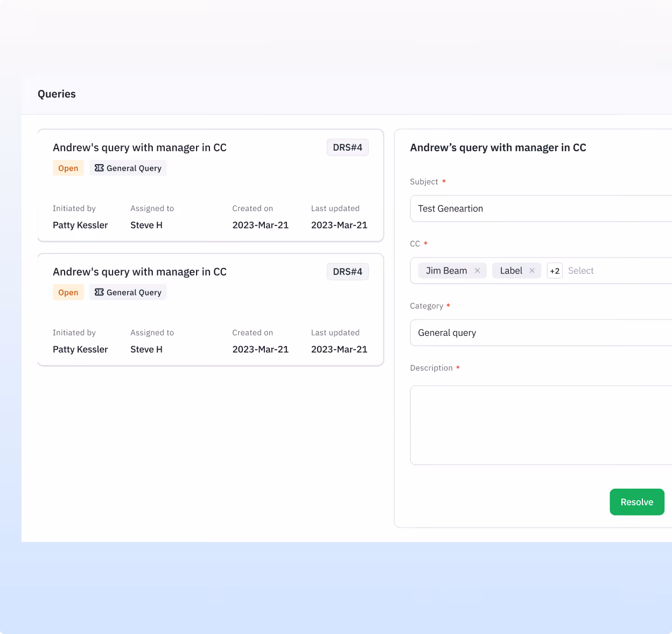Click ticket icon on second card's General Query
The width and height of the screenshot is (672, 634).
[x=99, y=292]
